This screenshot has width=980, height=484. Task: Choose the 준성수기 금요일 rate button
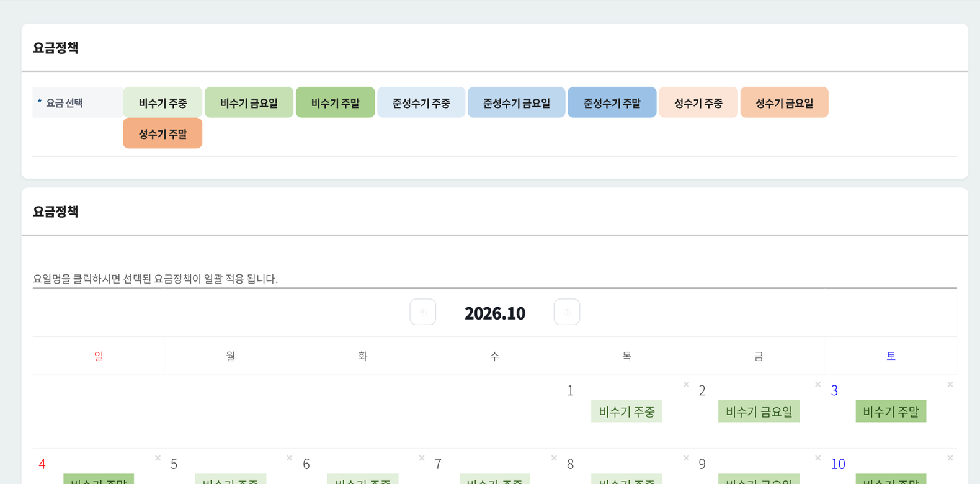click(x=517, y=102)
